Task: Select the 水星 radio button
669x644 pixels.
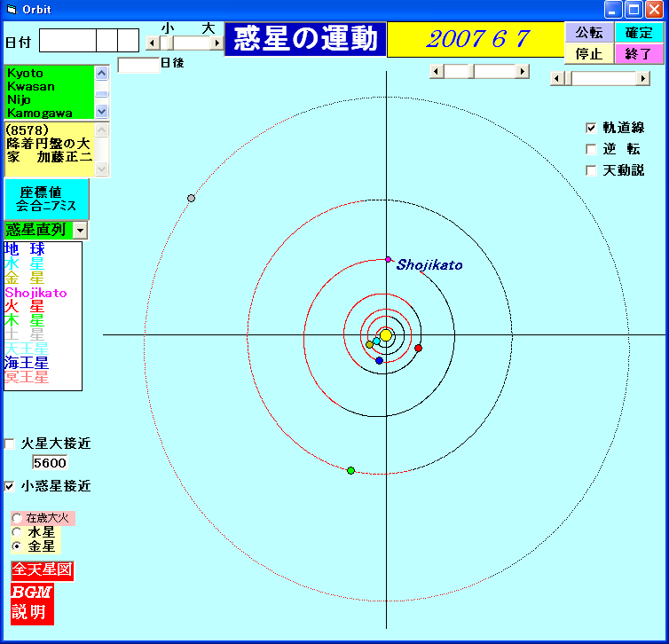Action: 17,531
